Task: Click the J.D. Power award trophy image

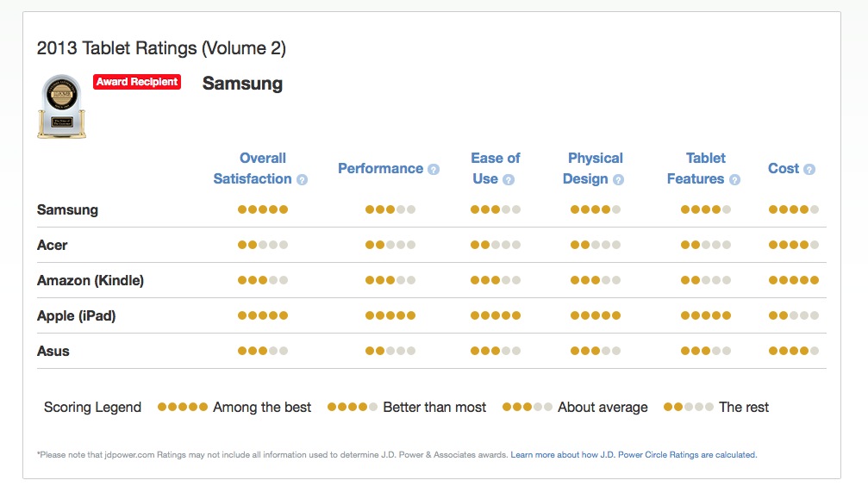Action: click(61, 106)
